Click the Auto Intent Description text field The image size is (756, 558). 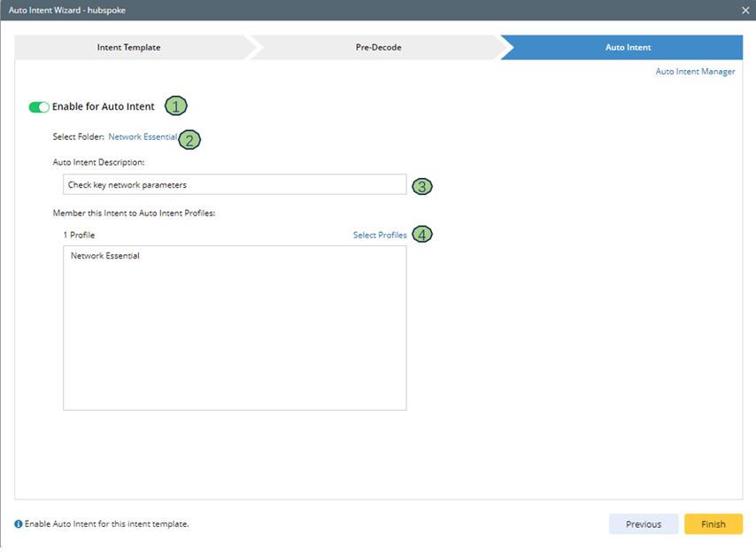pyautogui.click(x=235, y=185)
